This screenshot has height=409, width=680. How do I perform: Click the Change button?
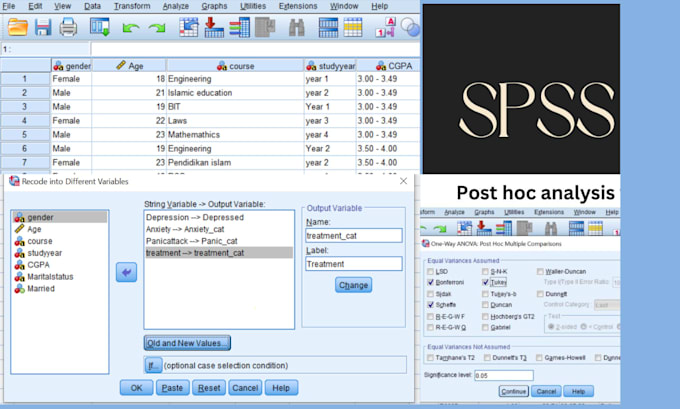tap(353, 285)
